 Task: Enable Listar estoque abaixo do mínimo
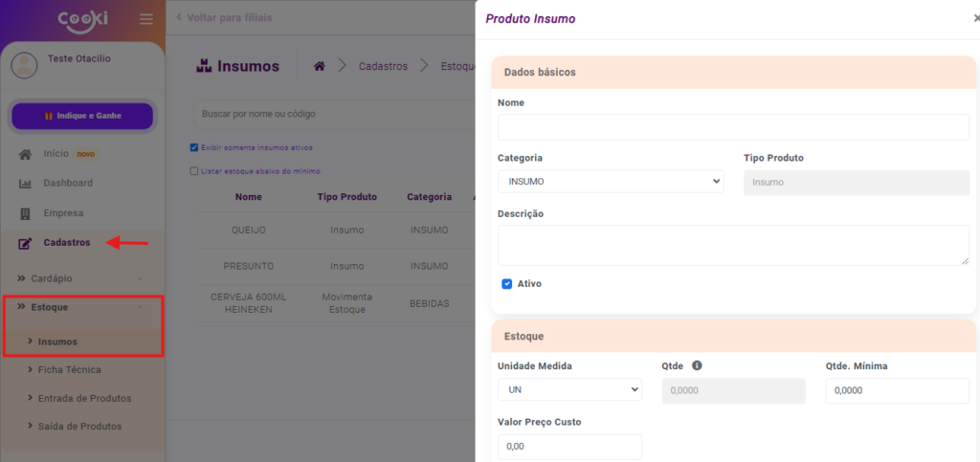click(x=194, y=171)
